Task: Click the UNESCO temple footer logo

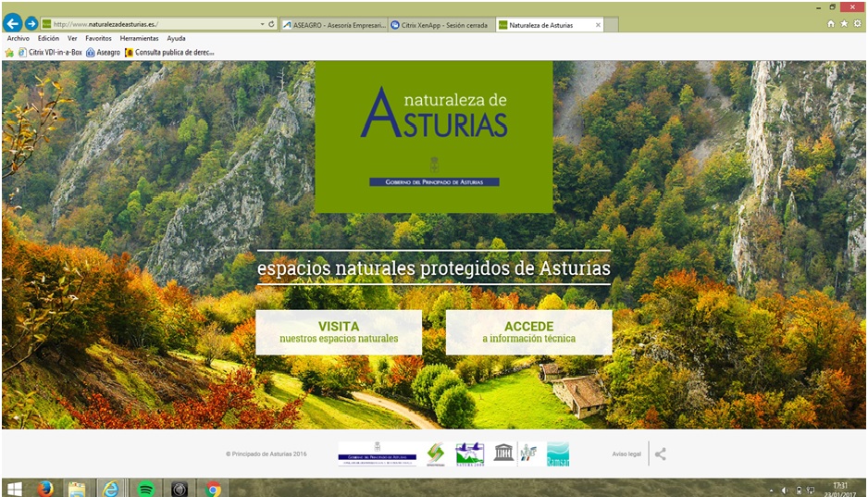Action: 503,453
